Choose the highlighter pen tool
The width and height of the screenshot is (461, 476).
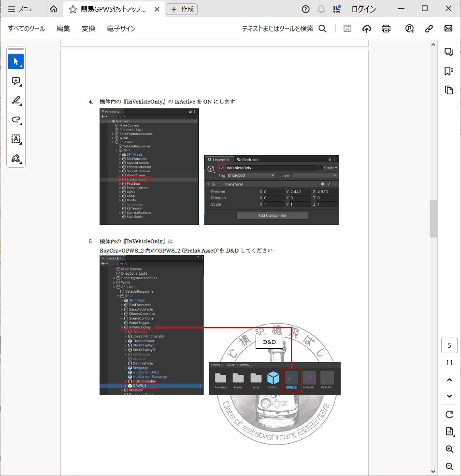[16, 101]
